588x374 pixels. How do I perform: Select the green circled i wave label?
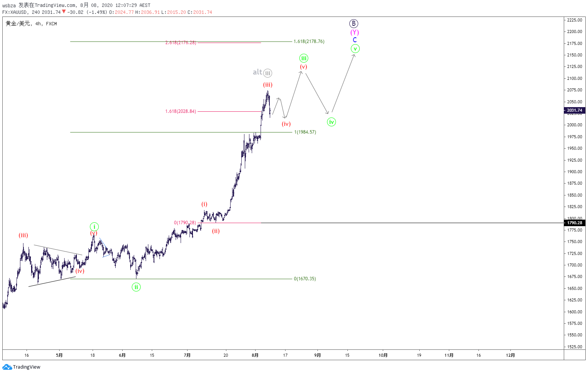pos(94,227)
